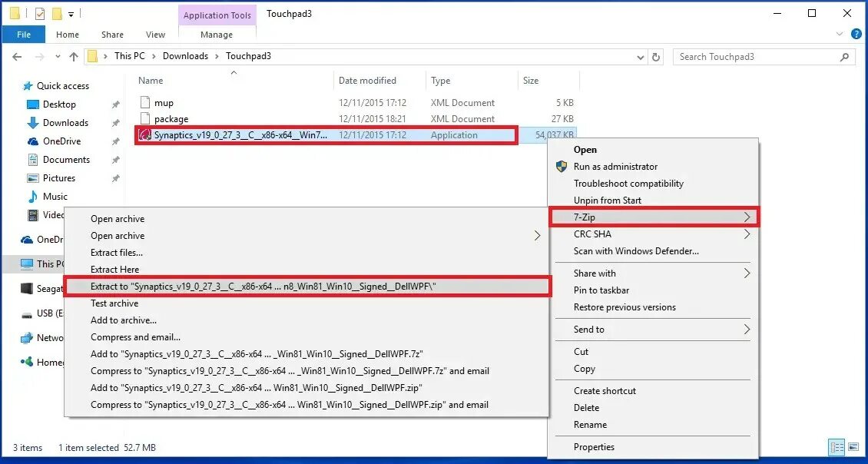This screenshot has height=464, width=868.
Task: Sort by the Size column header
Action: pos(531,81)
